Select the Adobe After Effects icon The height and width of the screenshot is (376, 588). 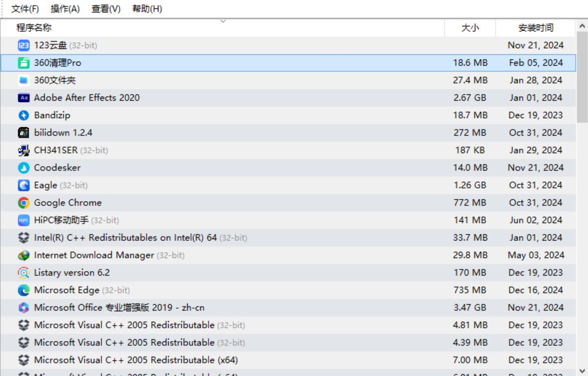pos(23,98)
